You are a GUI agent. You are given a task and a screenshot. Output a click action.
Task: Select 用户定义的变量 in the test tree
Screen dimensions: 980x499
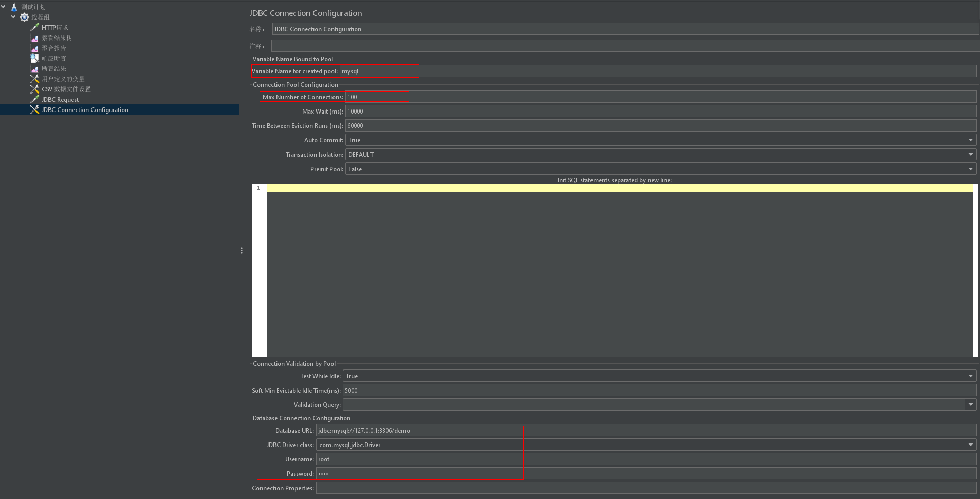[x=63, y=79]
